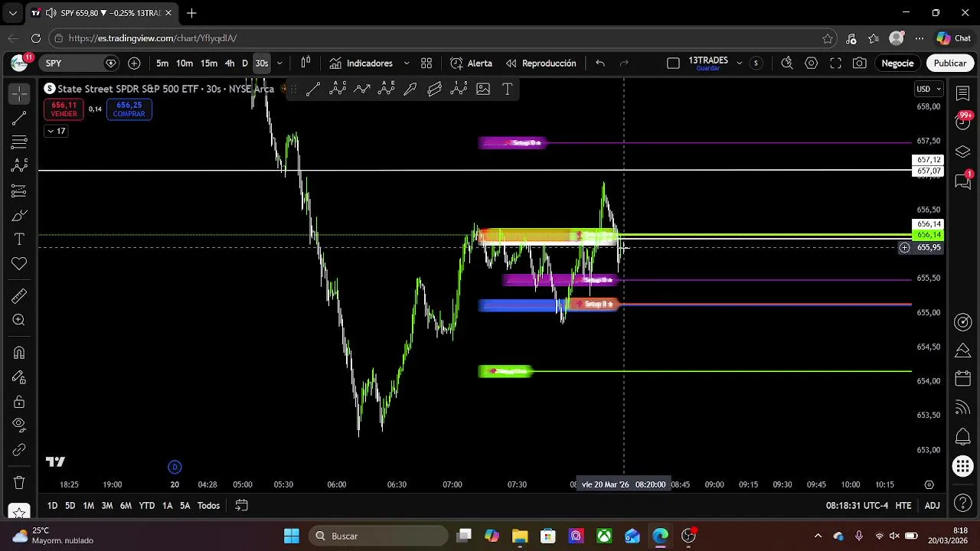
Task: Open the layout setup icon
Action: [x=673, y=64]
